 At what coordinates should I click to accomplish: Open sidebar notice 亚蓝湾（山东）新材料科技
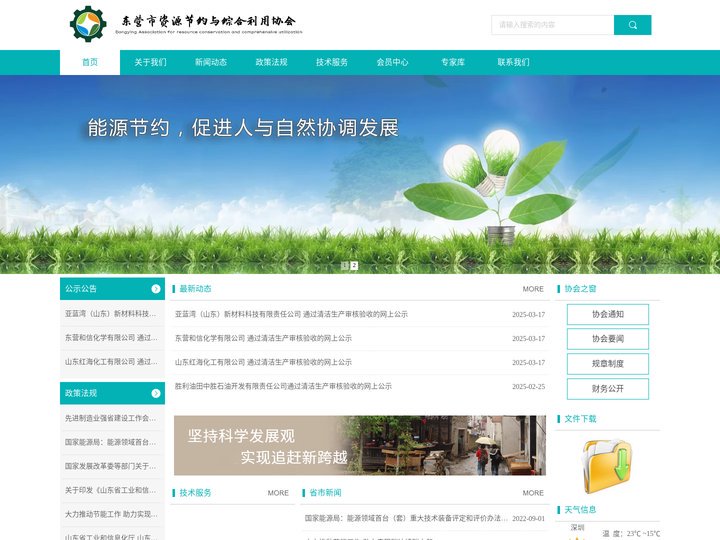111,314
